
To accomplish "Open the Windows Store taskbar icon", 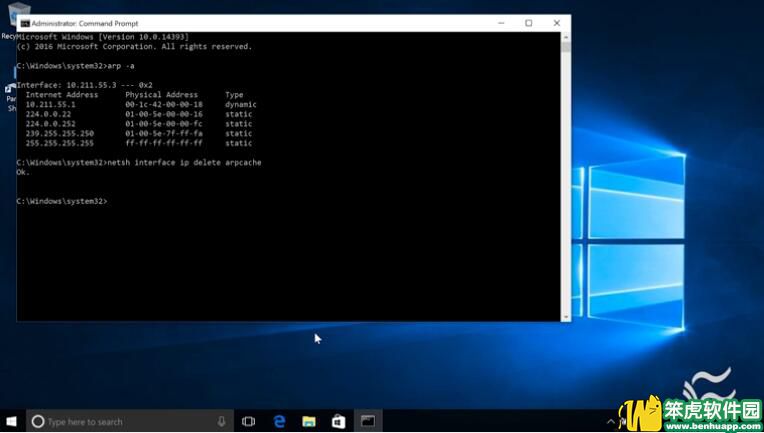I will point(339,421).
